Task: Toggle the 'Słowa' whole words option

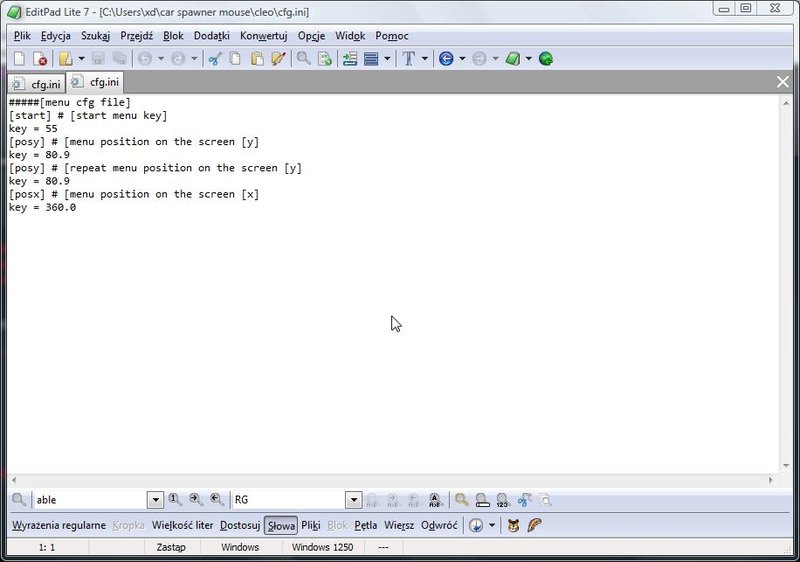Action: (281, 526)
